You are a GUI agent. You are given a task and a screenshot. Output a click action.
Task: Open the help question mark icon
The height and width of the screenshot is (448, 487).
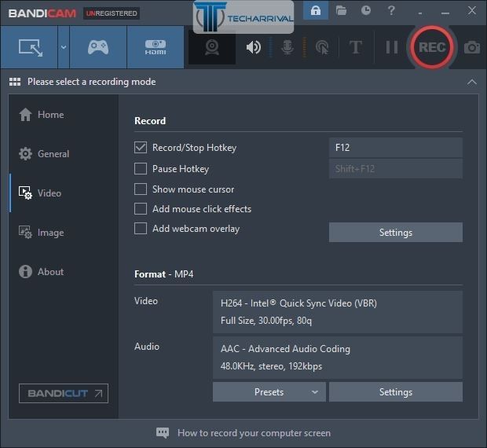pos(391,10)
